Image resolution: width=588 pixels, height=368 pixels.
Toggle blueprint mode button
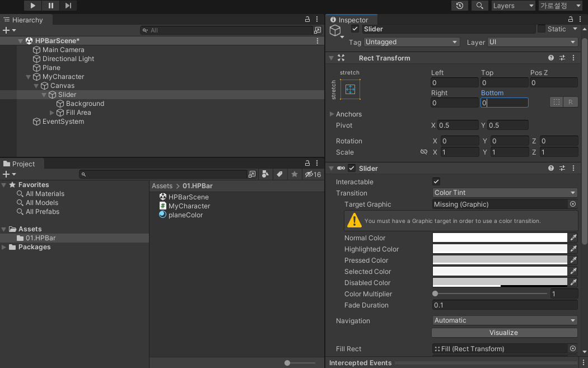coord(557,102)
